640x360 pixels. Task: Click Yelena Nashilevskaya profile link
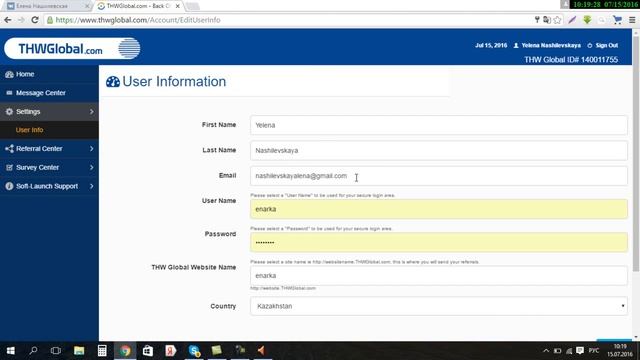(x=547, y=45)
